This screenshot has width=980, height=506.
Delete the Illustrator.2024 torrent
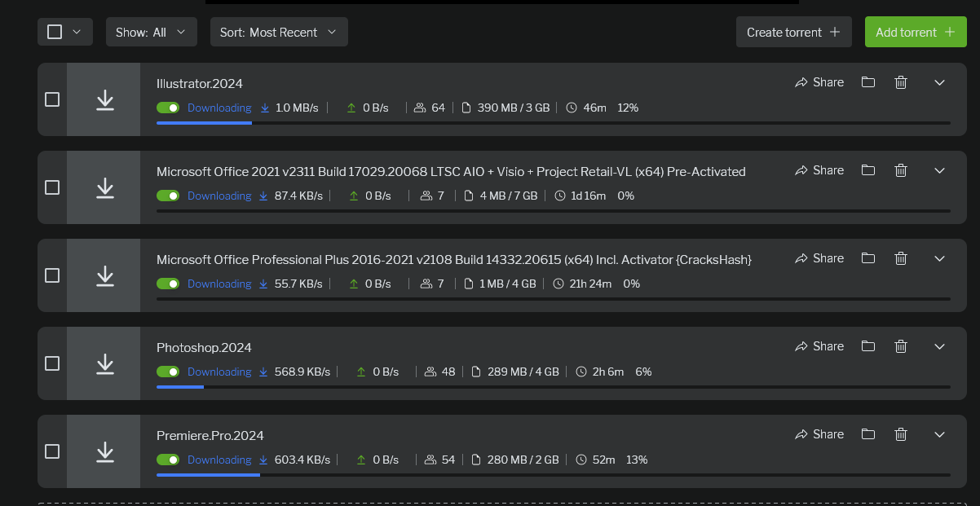pyautogui.click(x=901, y=81)
